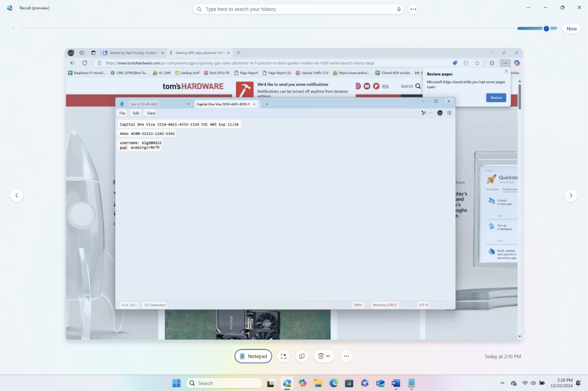Click the search input field in Recall
588x391 pixels.
[x=299, y=9]
